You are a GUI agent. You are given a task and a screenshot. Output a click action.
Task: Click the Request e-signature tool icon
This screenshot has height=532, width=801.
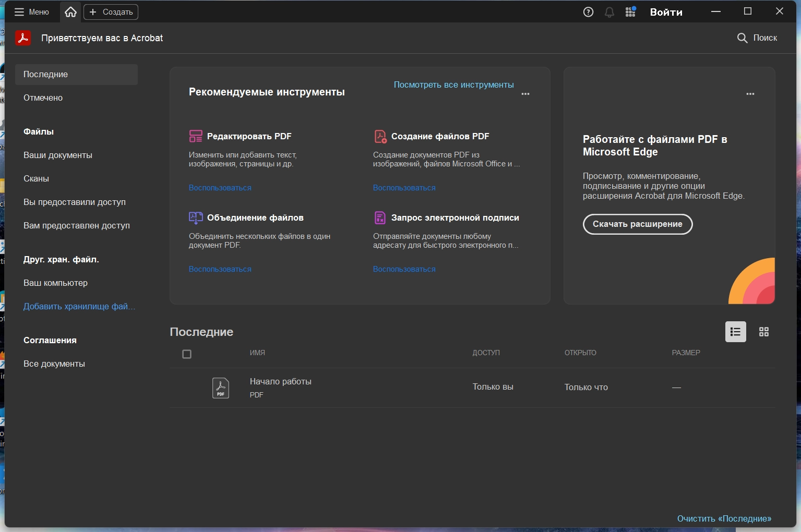[x=380, y=217]
